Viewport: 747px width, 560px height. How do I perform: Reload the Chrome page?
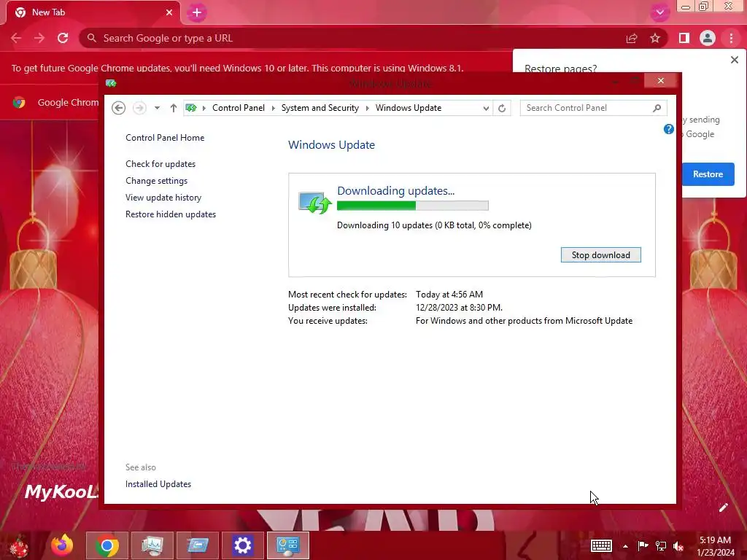point(63,38)
